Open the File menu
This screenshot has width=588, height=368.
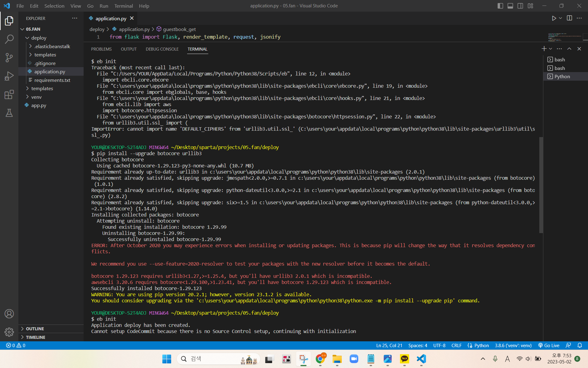(x=20, y=6)
